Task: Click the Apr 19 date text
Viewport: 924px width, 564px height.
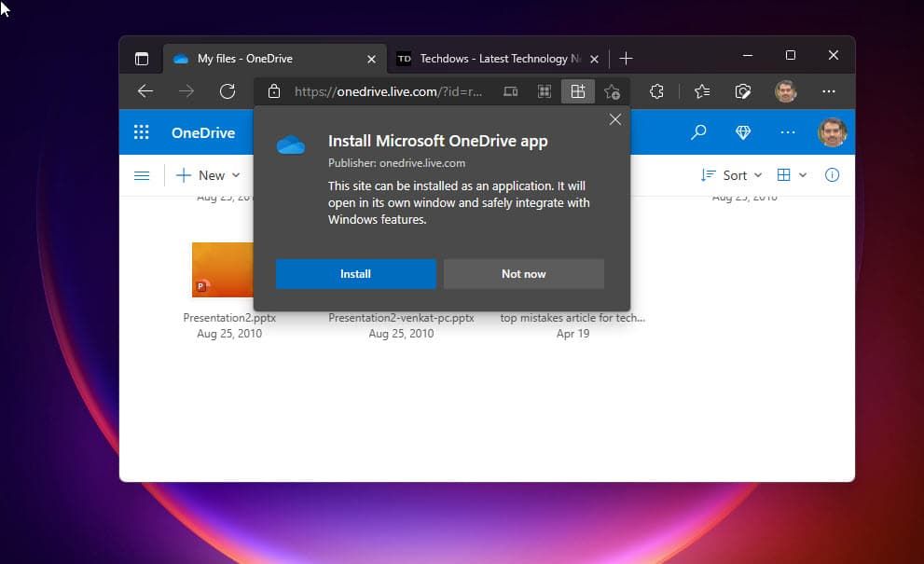Action: pyautogui.click(x=572, y=334)
